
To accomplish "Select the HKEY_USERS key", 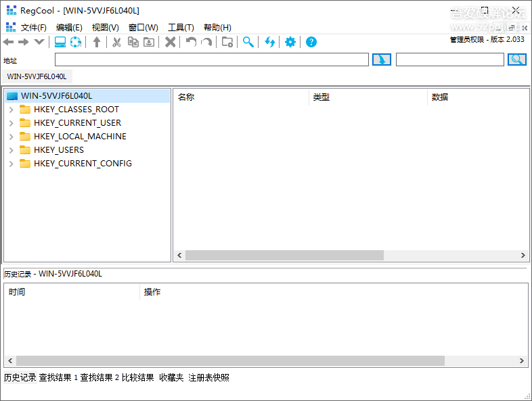I will (59, 150).
